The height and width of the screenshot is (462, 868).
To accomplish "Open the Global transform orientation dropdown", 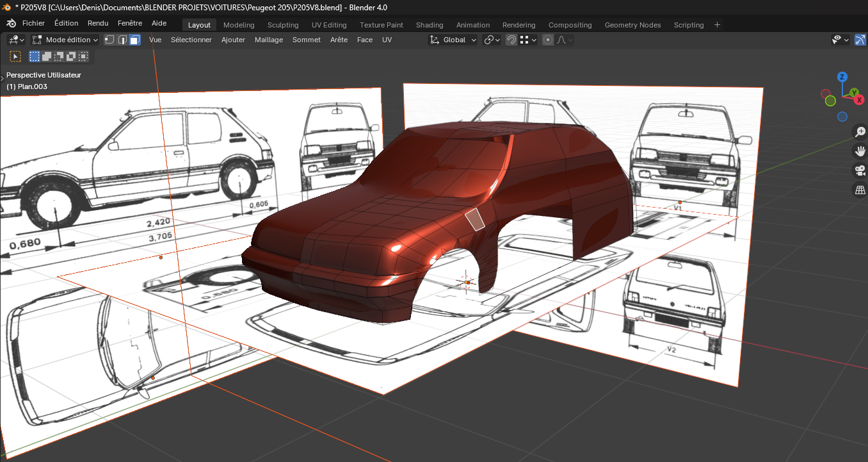I will point(453,40).
